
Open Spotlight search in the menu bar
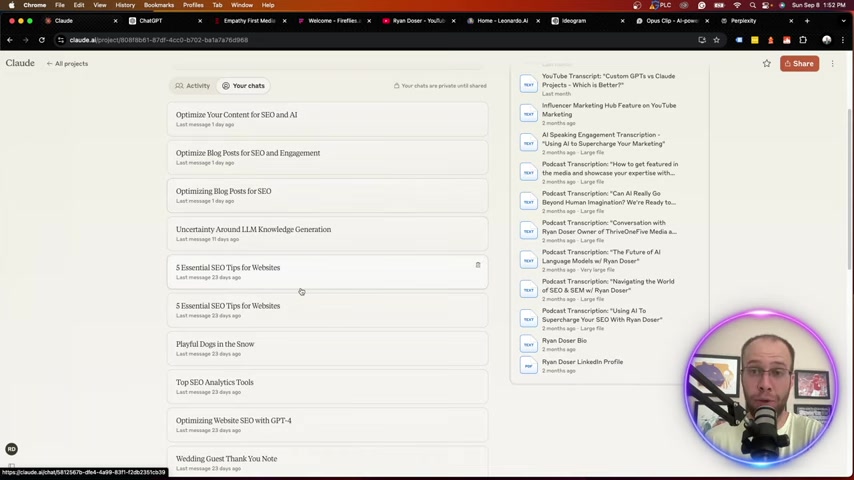753,5
